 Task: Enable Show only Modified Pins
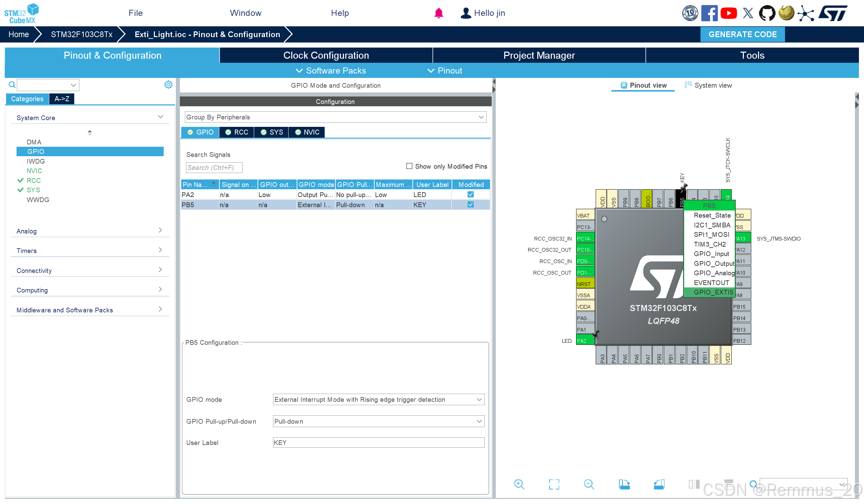[409, 166]
